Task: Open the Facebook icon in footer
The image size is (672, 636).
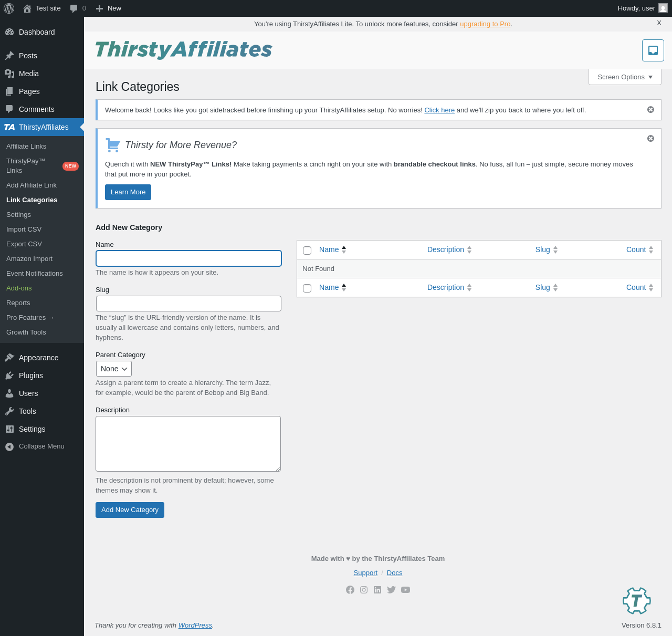Action: (x=350, y=590)
